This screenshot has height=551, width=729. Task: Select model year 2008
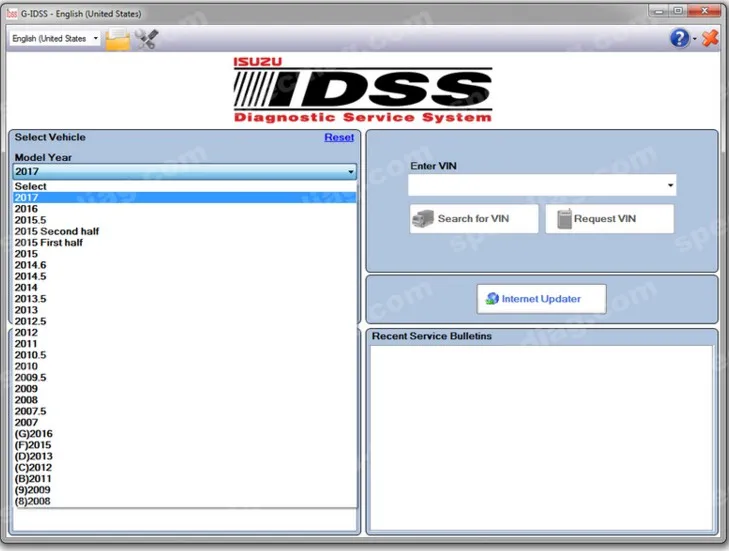[185, 400]
